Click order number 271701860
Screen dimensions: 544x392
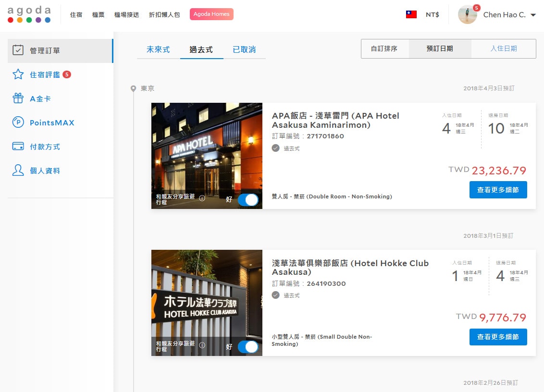click(325, 136)
